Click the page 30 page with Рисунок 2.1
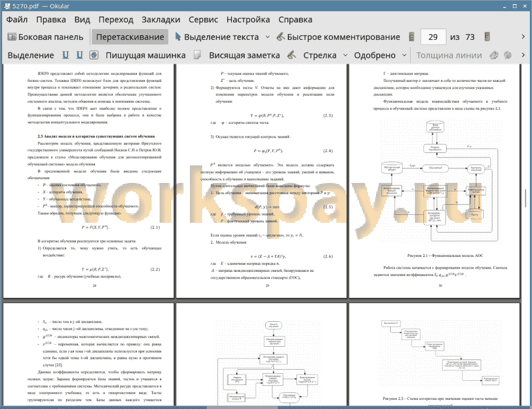This screenshot has width=532, height=409. click(x=434, y=181)
